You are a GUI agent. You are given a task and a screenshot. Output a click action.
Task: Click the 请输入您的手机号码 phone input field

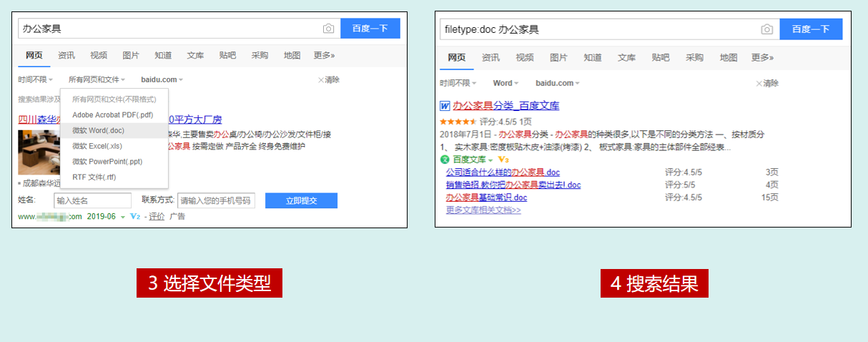[217, 200]
